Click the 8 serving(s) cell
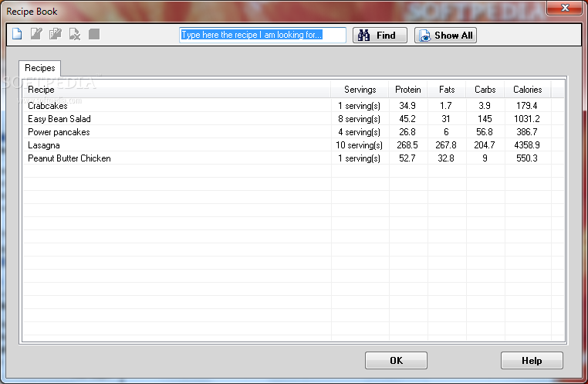Screen dimensions: 588x384 click(x=360, y=119)
